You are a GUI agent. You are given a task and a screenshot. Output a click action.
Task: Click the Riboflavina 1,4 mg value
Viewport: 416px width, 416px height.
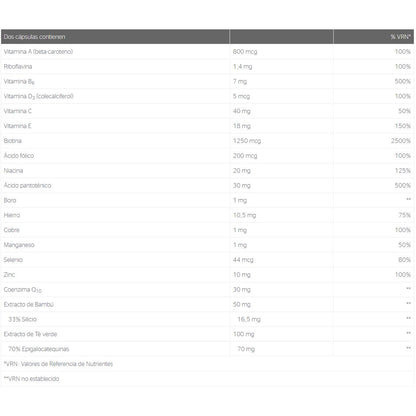[x=243, y=67]
